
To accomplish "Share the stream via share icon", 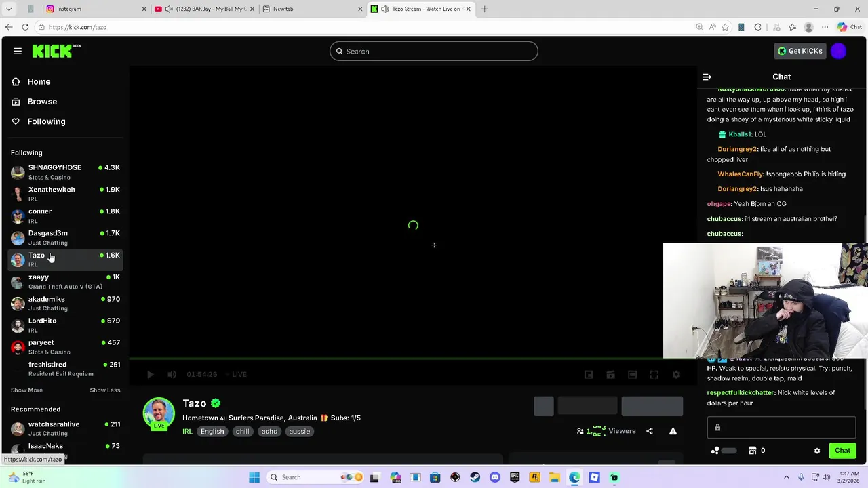I will coord(650,431).
